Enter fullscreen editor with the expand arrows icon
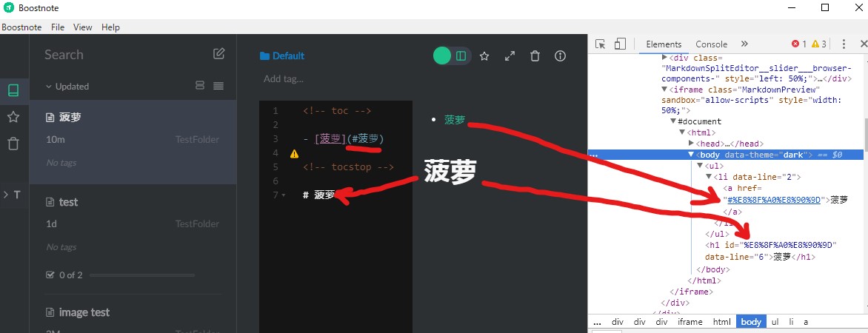868x333 pixels. coord(510,55)
